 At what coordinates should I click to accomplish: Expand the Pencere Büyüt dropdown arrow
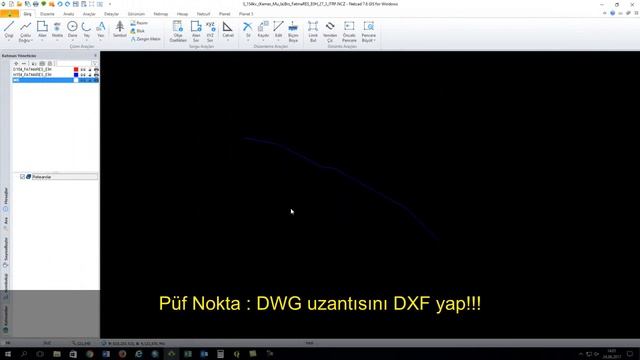[x=375, y=41]
